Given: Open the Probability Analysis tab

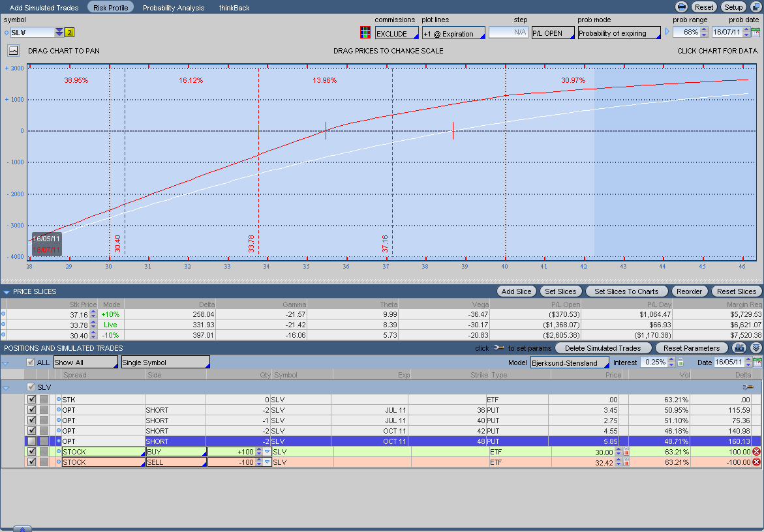Looking at the screenshot, I should click(174, 8).
